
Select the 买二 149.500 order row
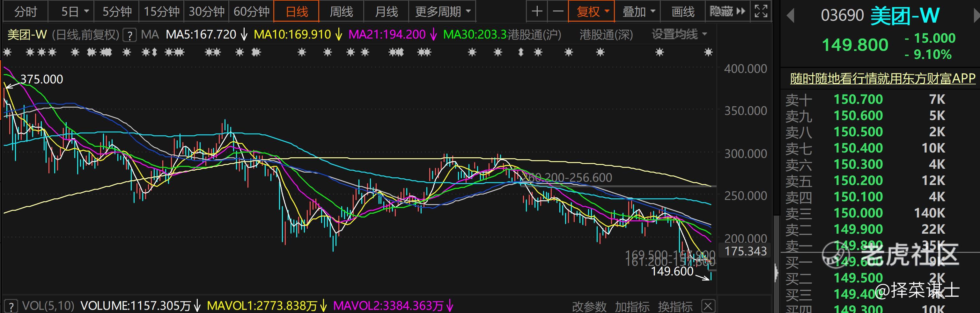880,278
